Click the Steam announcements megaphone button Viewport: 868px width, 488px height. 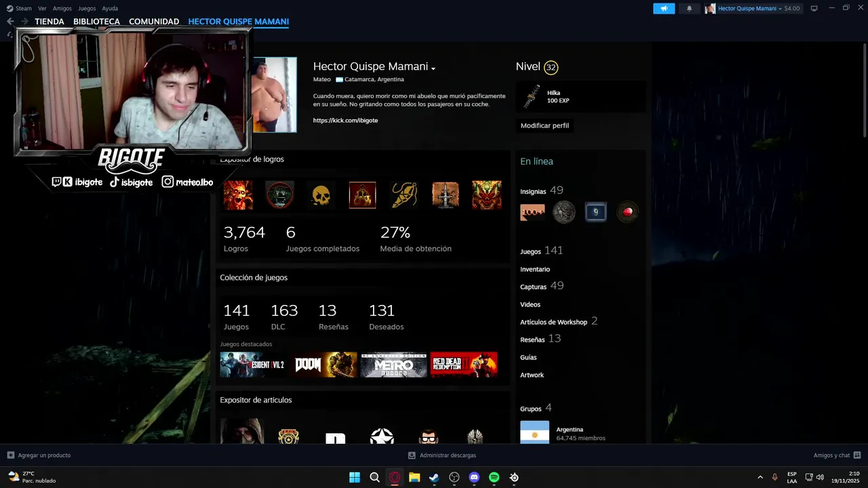pyautogui.click(x=664, y=8)
